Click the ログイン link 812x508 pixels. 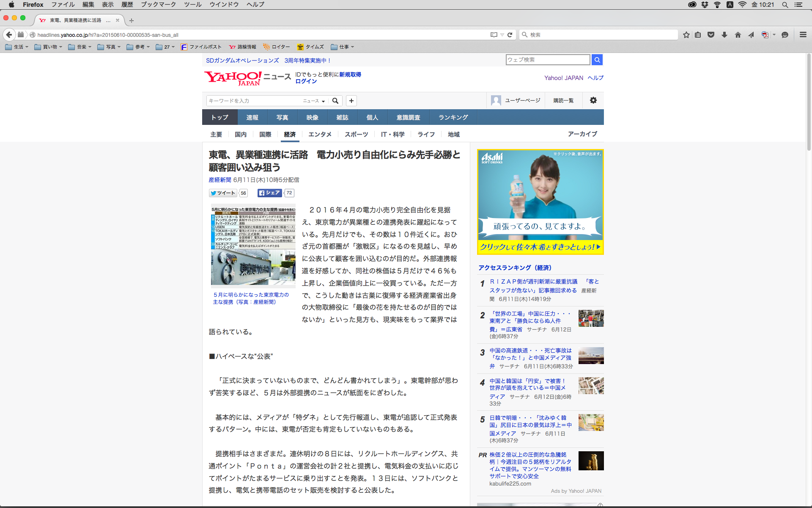pos(306,81)
